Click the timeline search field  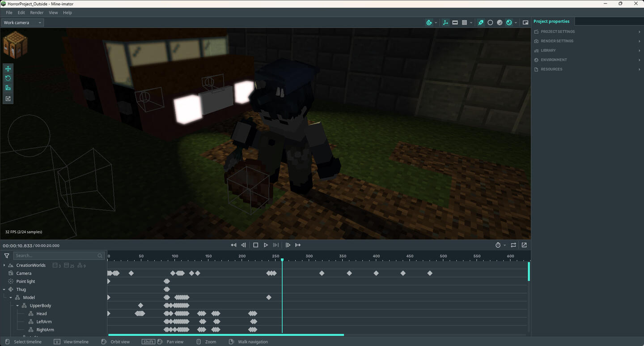pyautogui.click(x=55, y=256)
